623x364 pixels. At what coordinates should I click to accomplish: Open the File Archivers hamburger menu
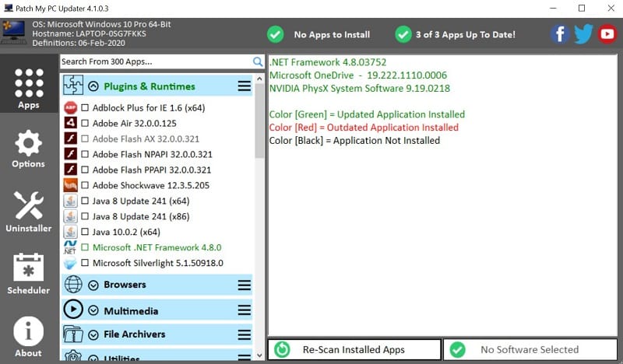[x=245, y=334]
